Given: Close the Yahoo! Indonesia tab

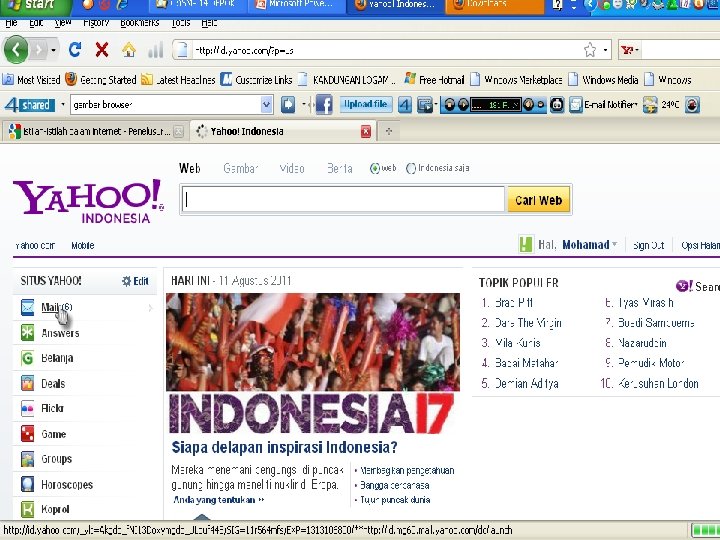Looking at the screenshot, I should 366,132.
